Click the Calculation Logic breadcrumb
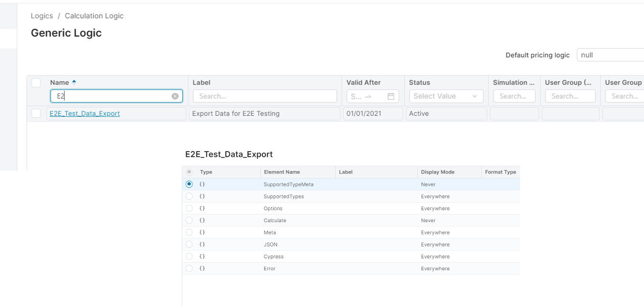 (94, 16)
